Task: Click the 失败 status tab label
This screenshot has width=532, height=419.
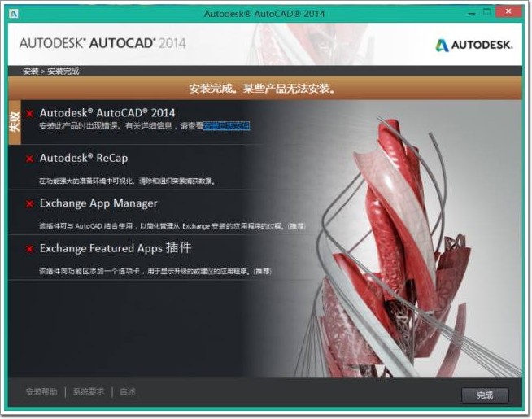Action: click(15, 122)
